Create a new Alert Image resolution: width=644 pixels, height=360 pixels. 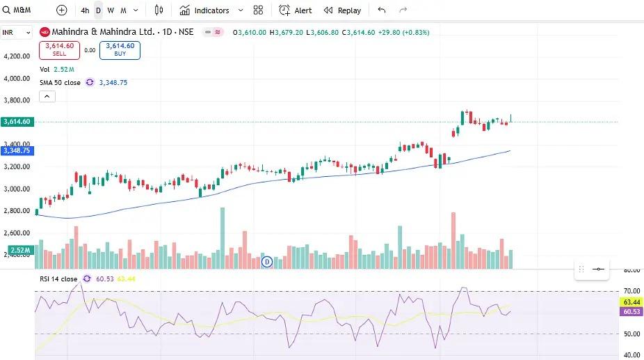296,10
